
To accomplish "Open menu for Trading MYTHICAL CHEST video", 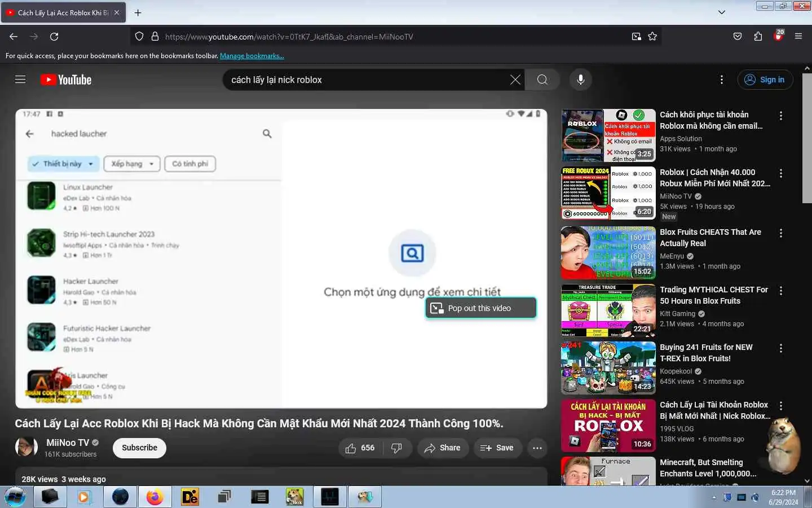I will click(x=781, y=291).
